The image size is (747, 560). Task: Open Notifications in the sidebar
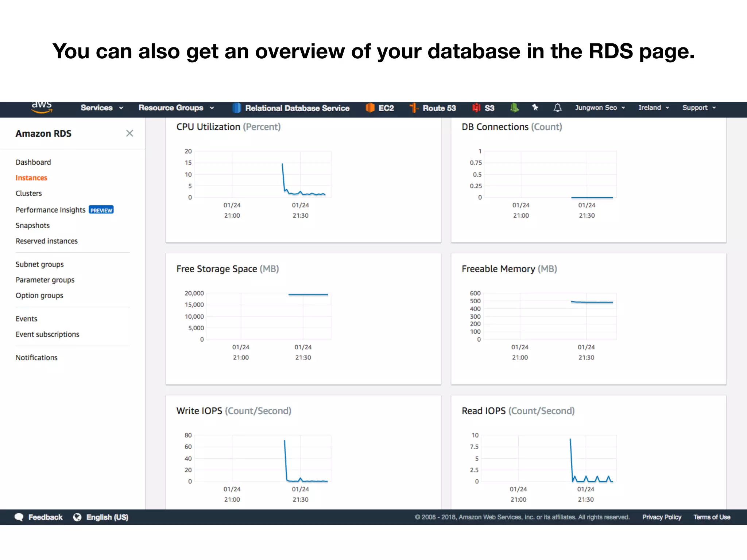(36, 358)
